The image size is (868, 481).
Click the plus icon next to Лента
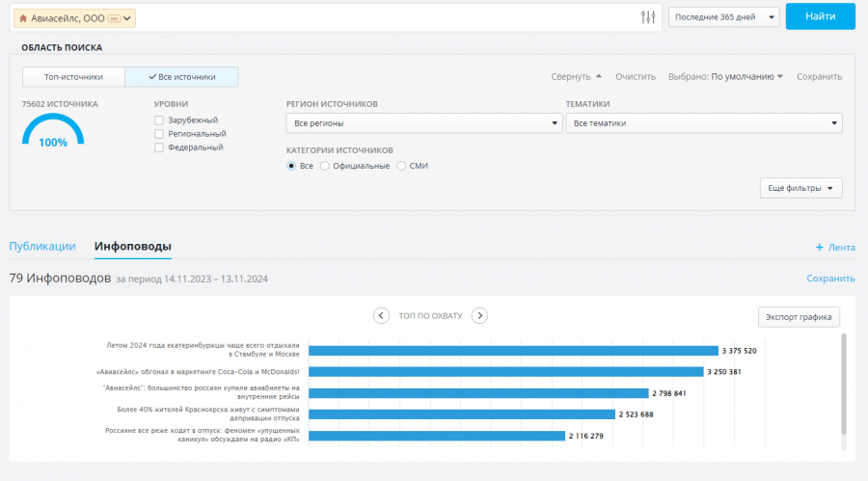(x=820, y=248)
